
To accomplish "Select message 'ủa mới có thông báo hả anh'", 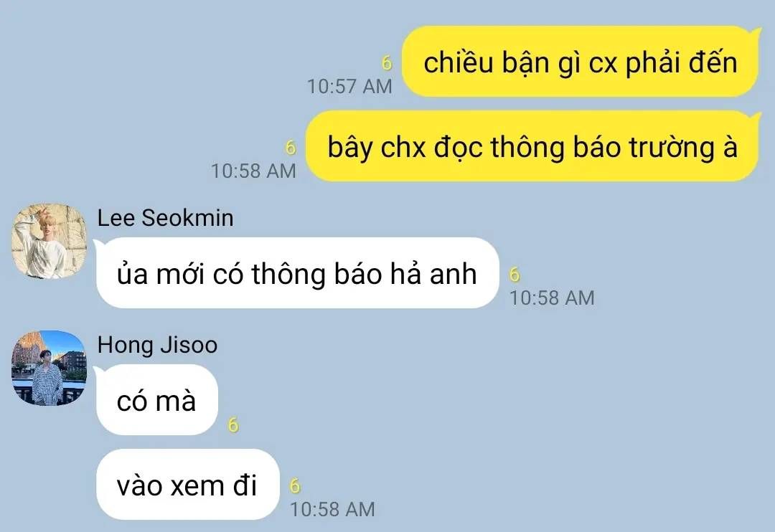I will coord(297,273).
